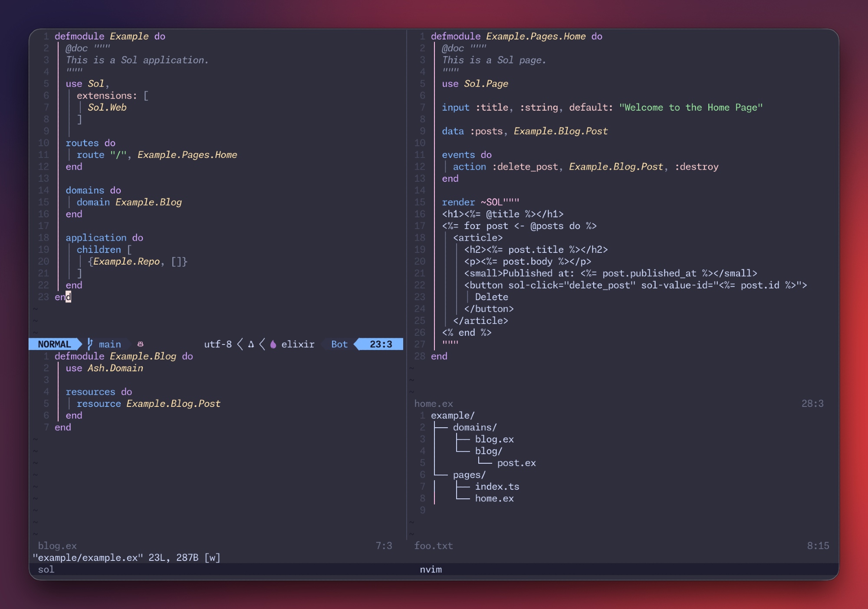This screenshot has height=609, width=868.
Task: Select the main branch name in statusline
Action: (x=110, y=344)
